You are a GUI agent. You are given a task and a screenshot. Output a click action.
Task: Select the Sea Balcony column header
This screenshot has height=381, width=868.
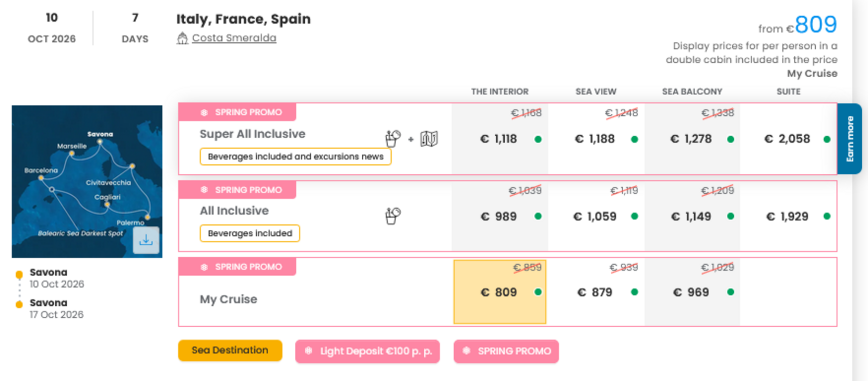tap(692, 91)
